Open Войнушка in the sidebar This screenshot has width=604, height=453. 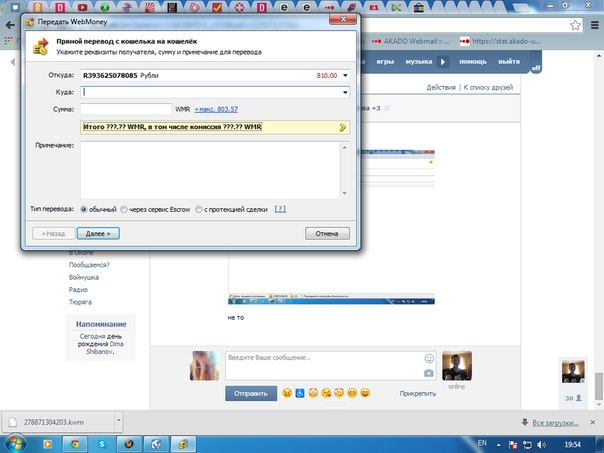tap(84, 277)
